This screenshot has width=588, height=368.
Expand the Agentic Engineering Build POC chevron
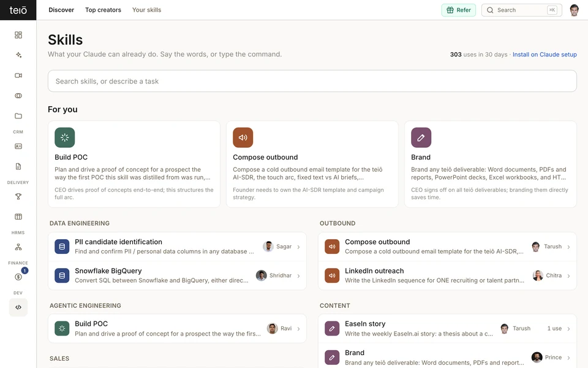[298, 329]
